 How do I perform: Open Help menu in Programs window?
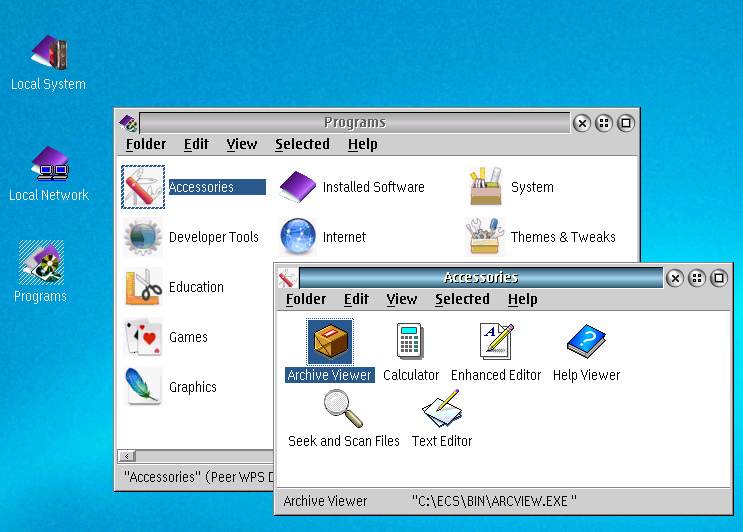[x=362, y=144]
